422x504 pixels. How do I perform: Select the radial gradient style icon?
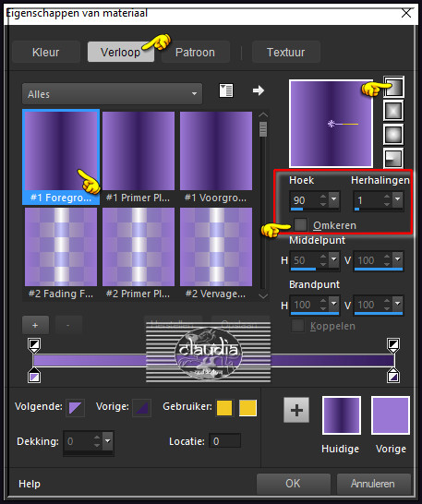pos(393,158)
